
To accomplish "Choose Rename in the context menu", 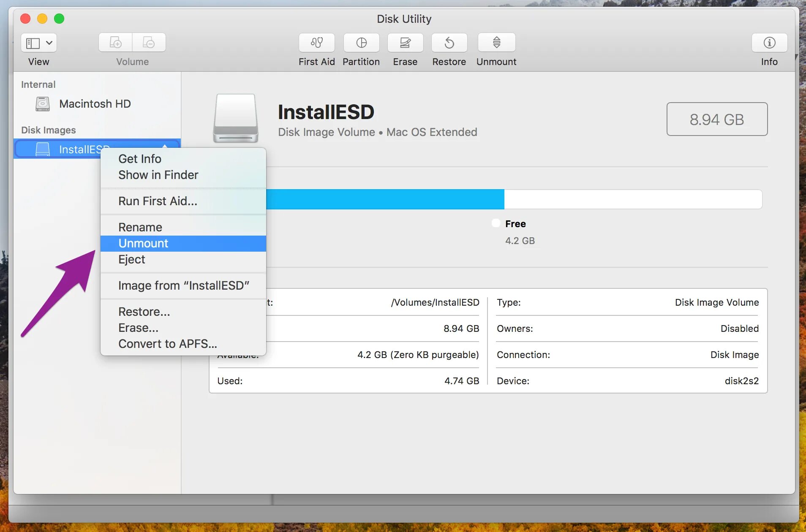I will [x=183, y=227].
